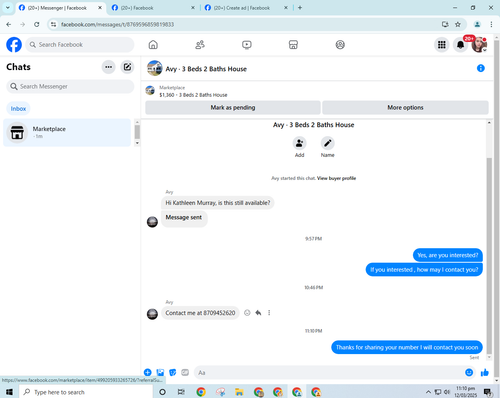Screen dimensions: 500x398
Task: Click the install app icon in address bar
Action: (x=445, y=24)
